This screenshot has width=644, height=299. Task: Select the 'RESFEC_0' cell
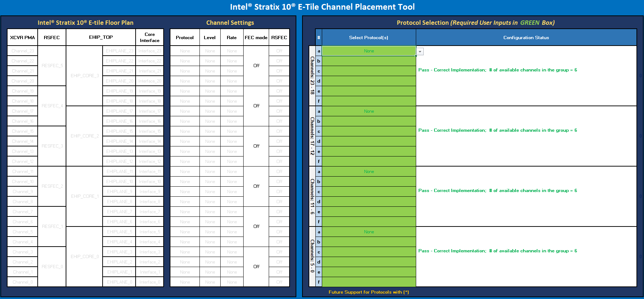coord(52,267)
